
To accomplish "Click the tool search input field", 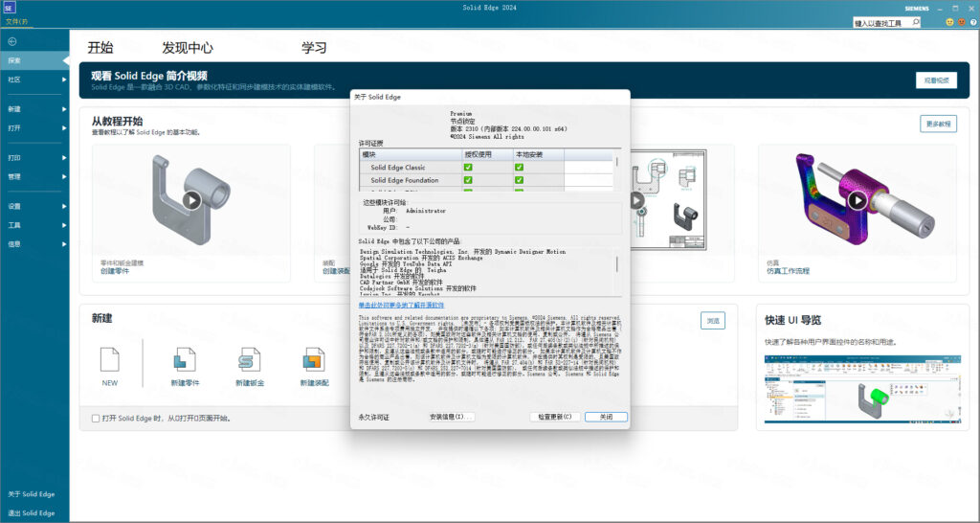I will pyautogui.click(x=880, y=22).
